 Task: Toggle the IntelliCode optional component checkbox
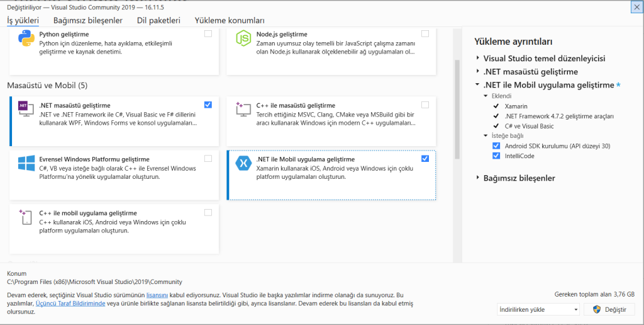coord(496,156)
